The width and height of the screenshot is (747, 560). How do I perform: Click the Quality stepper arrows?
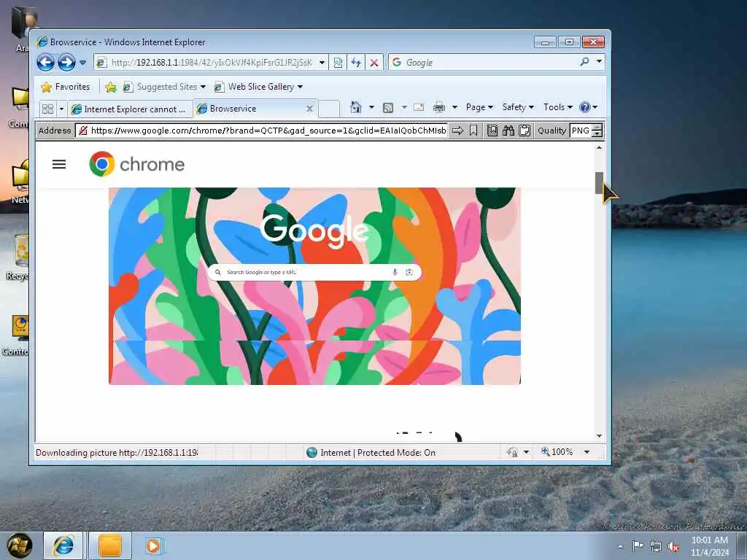click(x=597, y=131)
